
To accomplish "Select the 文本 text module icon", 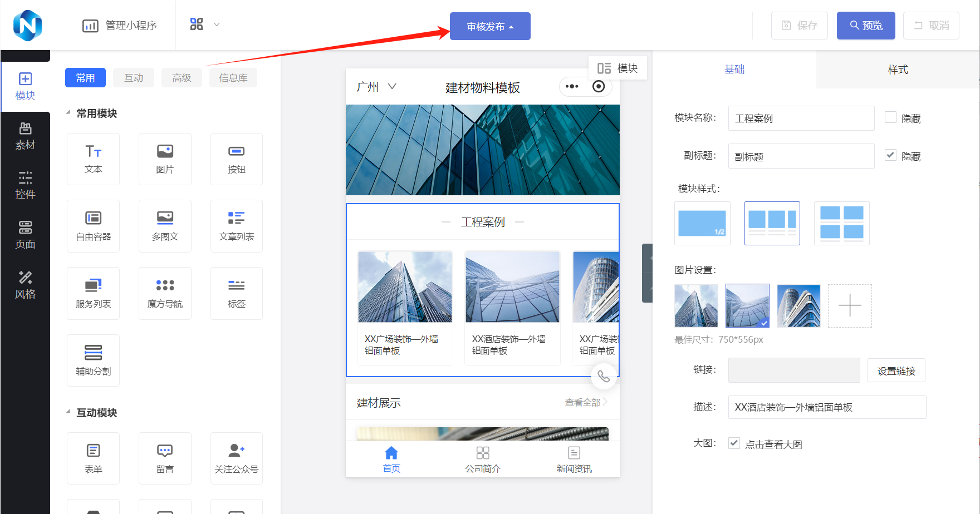I will [93, 159].
